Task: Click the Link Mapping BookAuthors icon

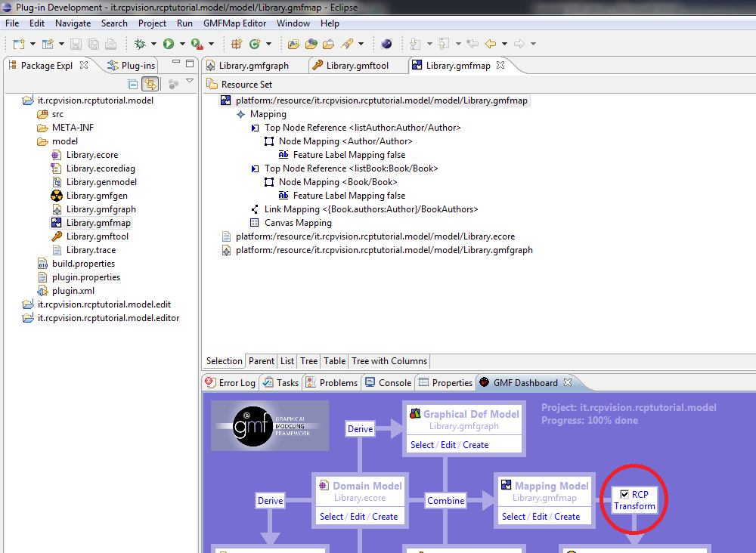Action: (255, 209)
